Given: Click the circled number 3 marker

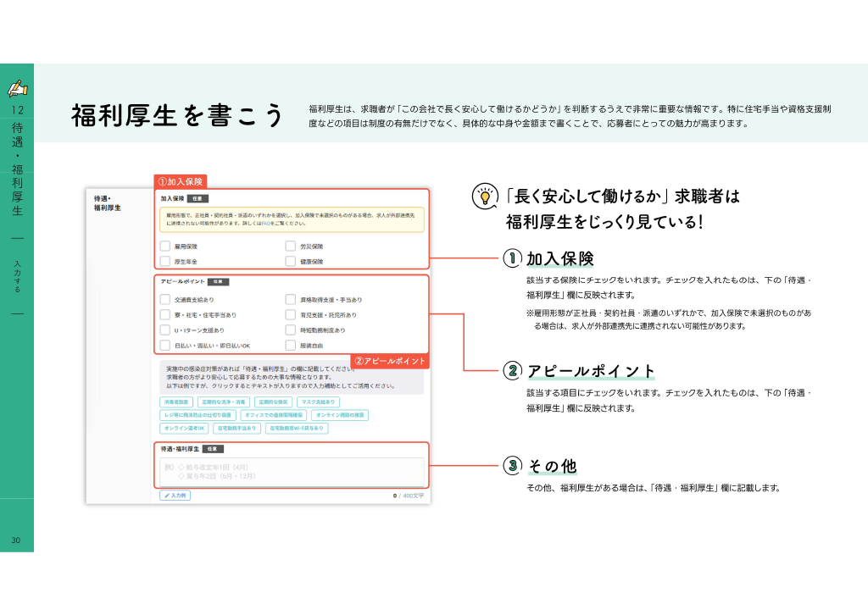Looking at the screenshot, I should pos(512,465).
